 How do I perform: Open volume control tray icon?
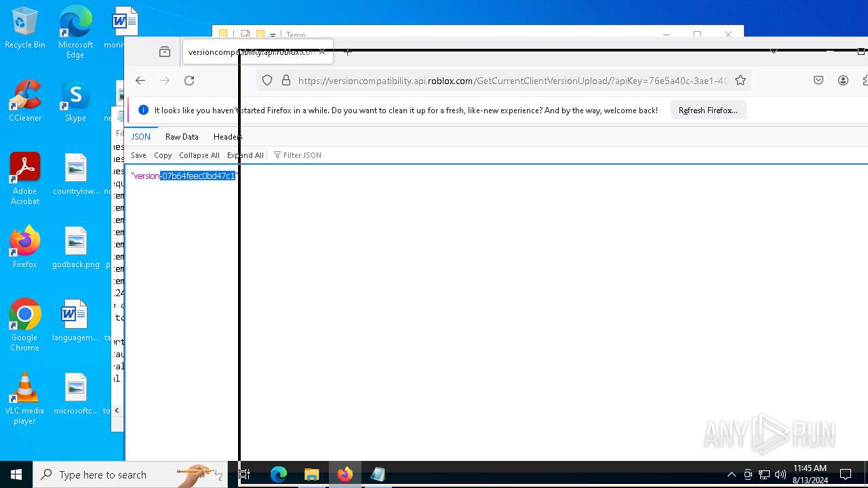(x=781, y=474)
